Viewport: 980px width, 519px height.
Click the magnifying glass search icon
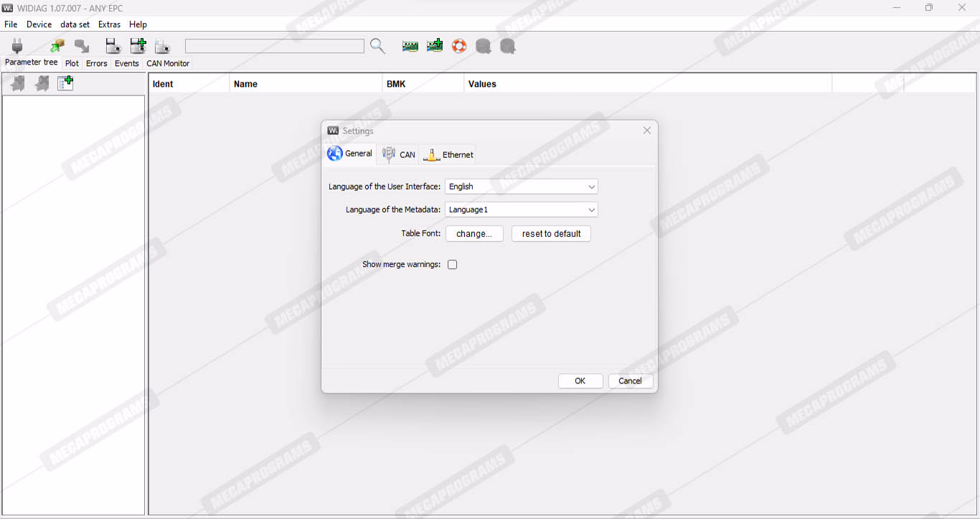pos(377,47)
